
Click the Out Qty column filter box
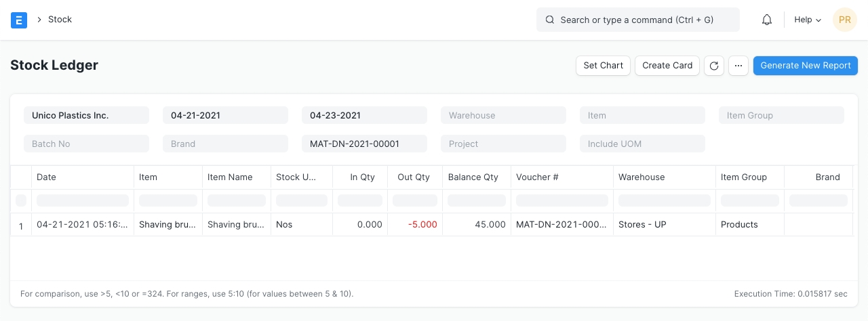pyautogui.click(x=415, y=200)
